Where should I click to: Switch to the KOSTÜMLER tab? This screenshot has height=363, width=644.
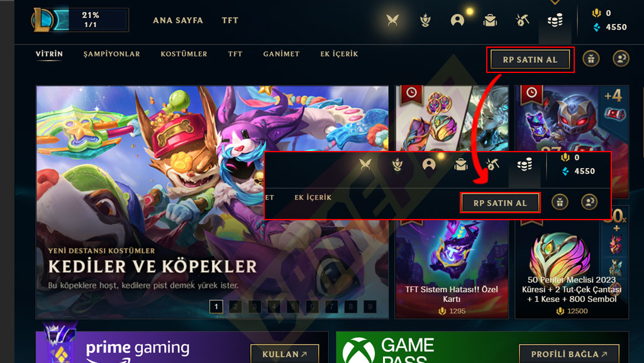pyautogui.click(x=184, y=54)
